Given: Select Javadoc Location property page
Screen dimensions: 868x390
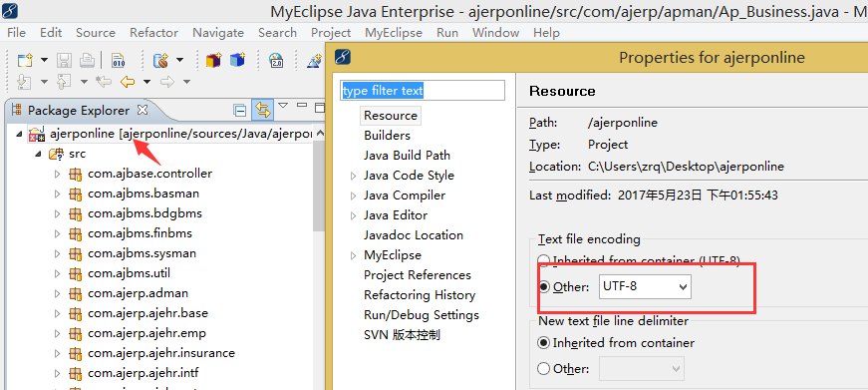Looking at the screenshot, I should [x=413, y=234].
